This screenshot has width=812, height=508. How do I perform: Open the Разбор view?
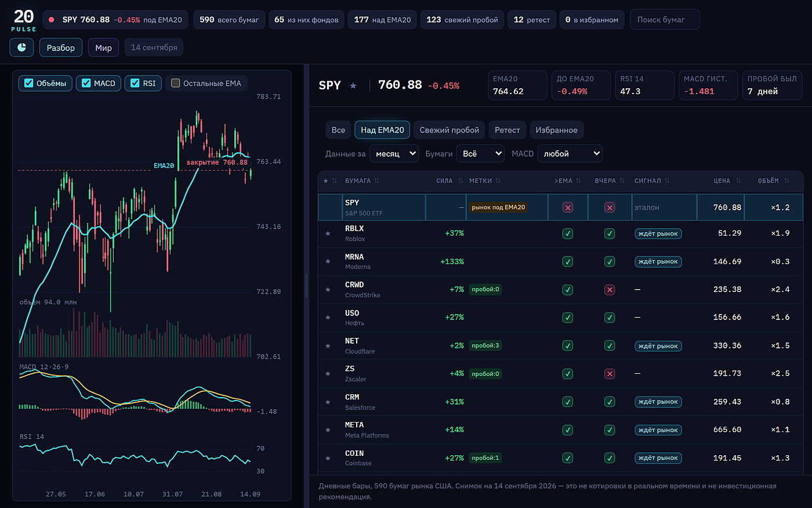pyautogui.click(x=61, y=48)
